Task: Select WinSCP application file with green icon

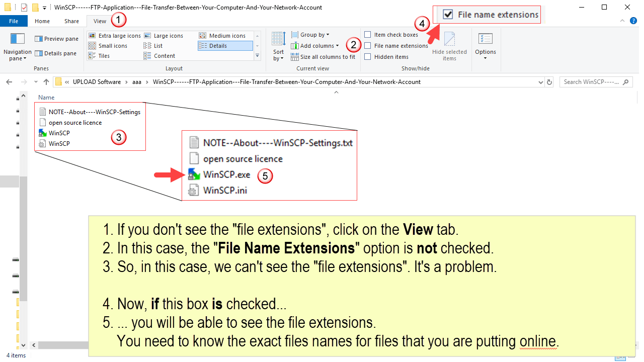Action: click(x=54, y=133)
